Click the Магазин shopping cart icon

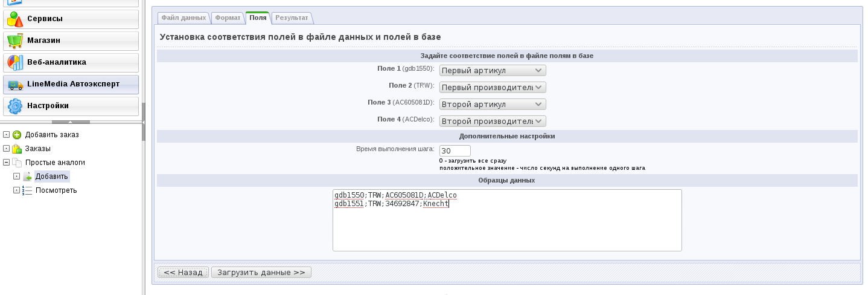pos(14,41)
